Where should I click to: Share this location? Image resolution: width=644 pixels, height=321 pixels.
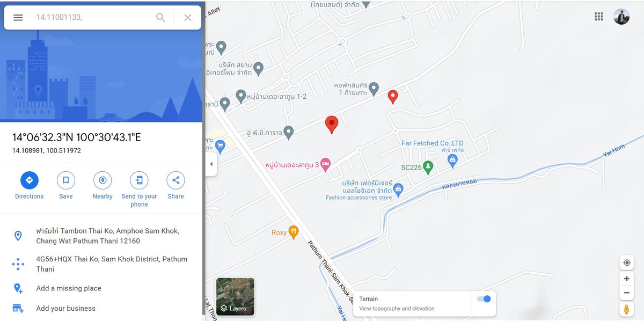pos(175,180)
